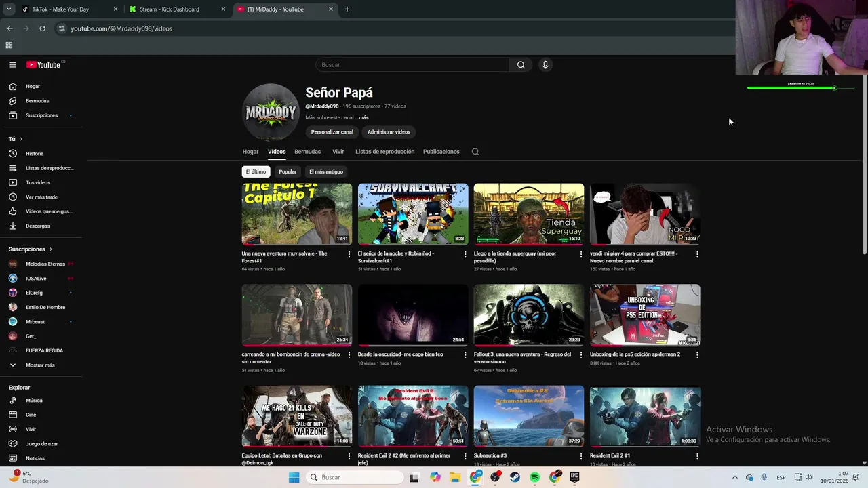868x488 pixels.
Task: Switch to the Bermudas channel tab
Action: point(307,152)
